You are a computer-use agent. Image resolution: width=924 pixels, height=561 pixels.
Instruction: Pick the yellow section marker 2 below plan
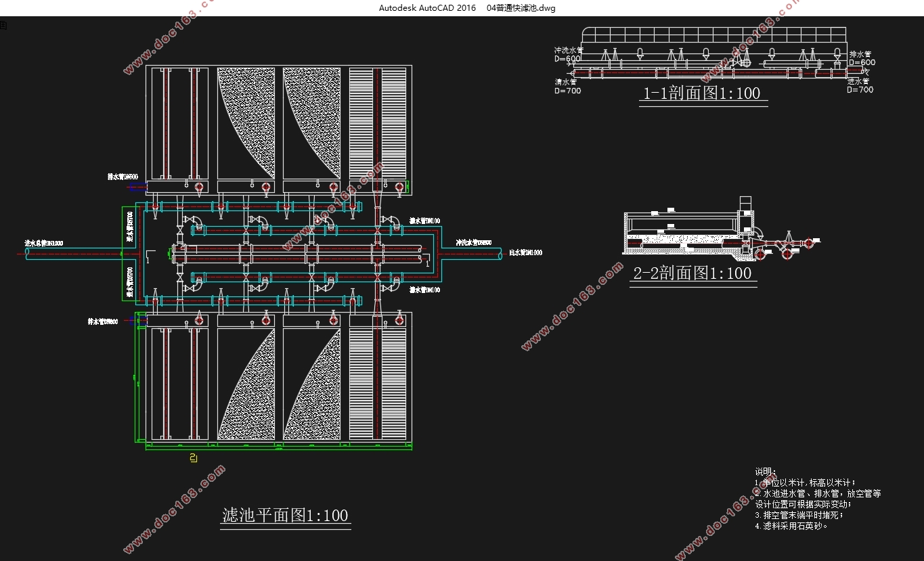pyautogui.click(x=194, y=459)
